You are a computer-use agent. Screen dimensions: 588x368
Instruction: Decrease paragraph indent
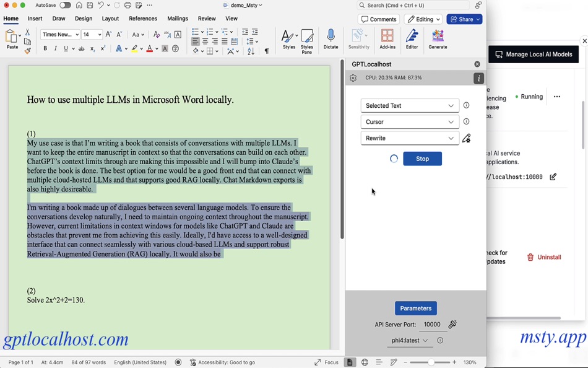click(x=245, y=32)
